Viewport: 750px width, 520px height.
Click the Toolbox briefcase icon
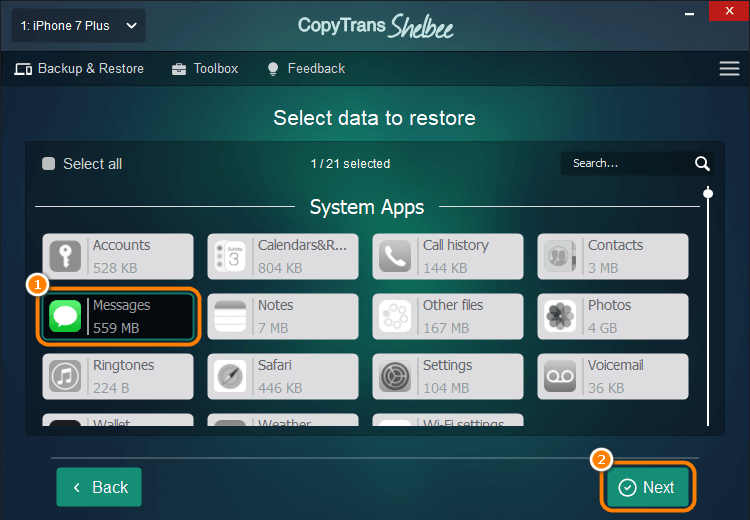click(179, 69)
